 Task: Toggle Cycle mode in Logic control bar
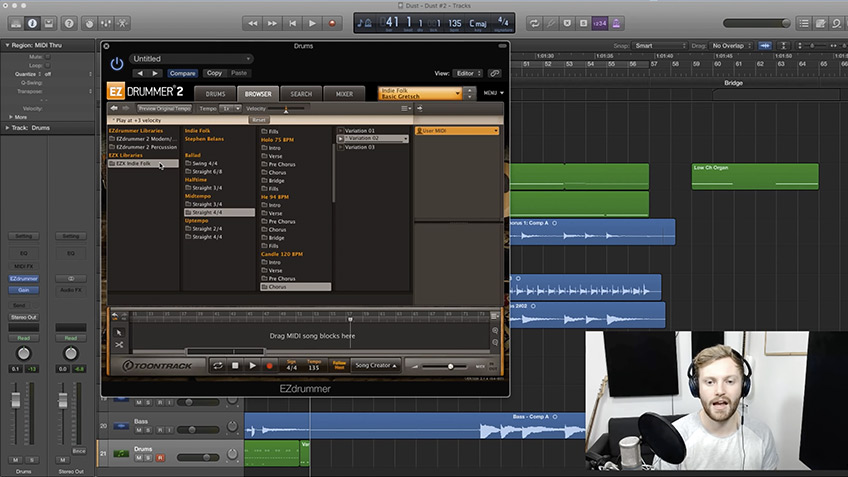[534, 23]
